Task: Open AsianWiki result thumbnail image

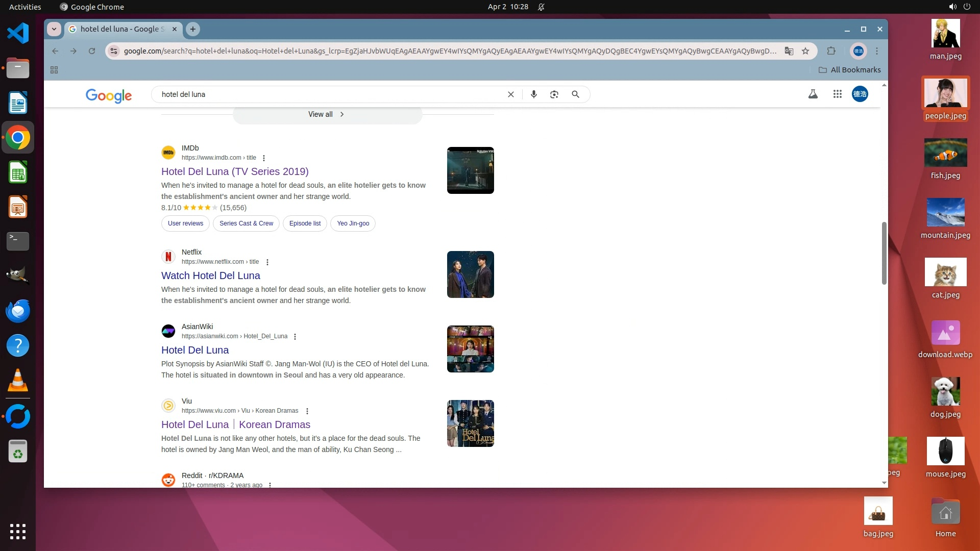Action: pos(470,349)
